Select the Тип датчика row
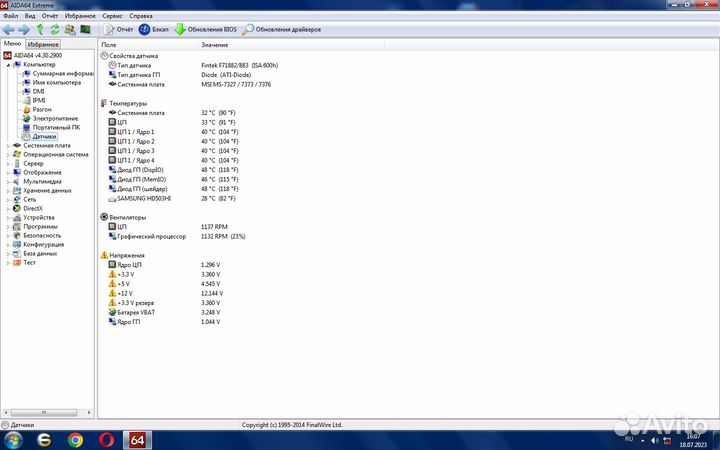The image size is (720, 450). tap(193, 65)
